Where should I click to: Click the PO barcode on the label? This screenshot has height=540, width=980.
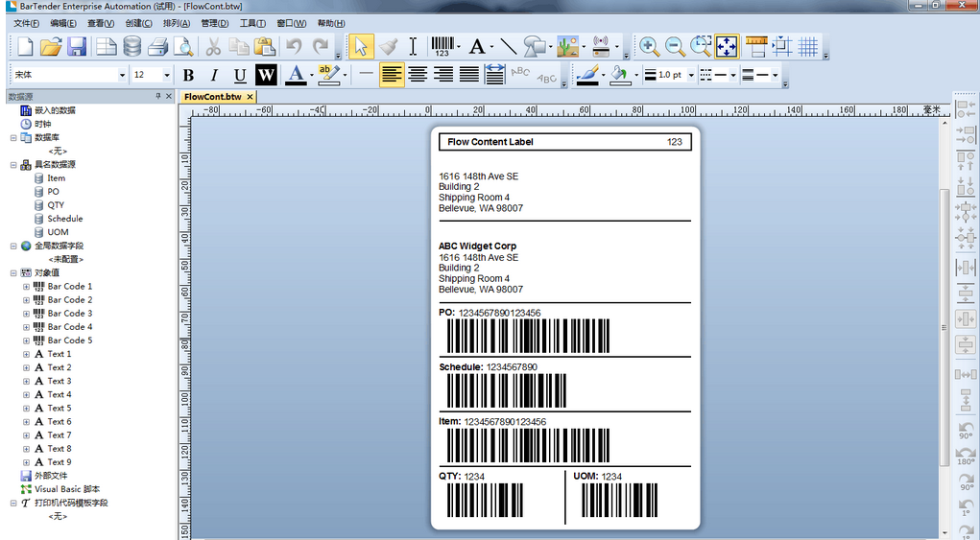[x=528, y=337]
